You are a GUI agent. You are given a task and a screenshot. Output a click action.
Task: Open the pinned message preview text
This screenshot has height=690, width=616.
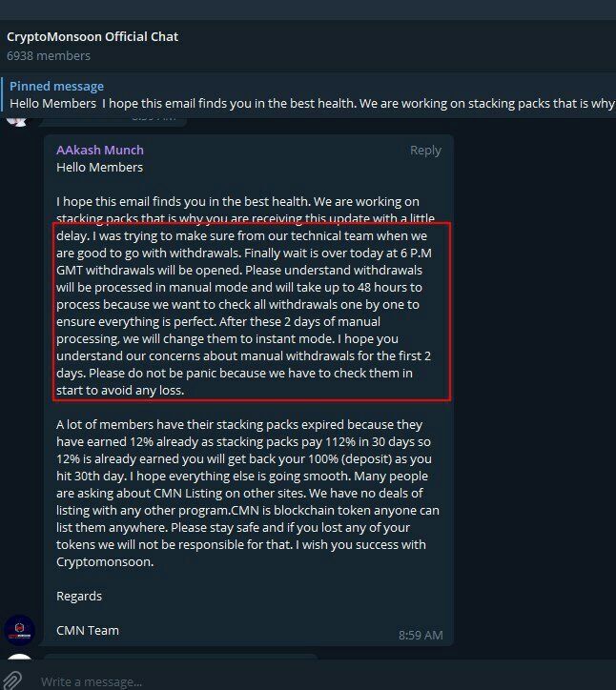click(312, 104)
